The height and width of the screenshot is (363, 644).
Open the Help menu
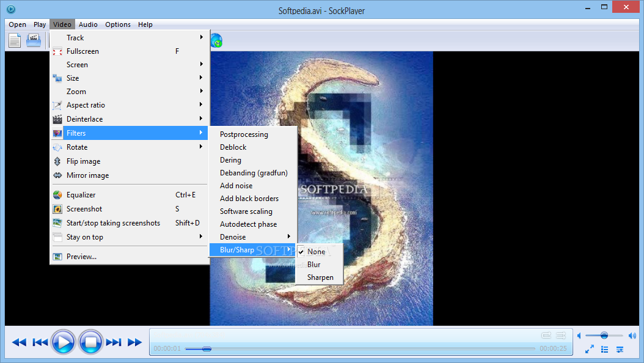pos(145,24)
